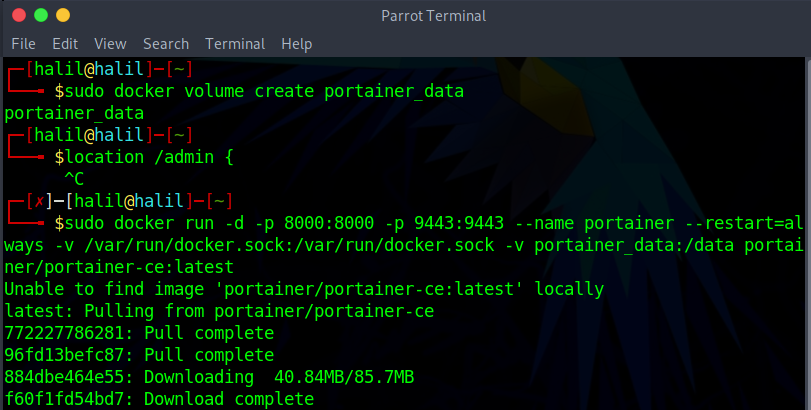Click the 'ner/portainer-ce:latest' line
811x410 pixels.
click(x=119, y=267)
